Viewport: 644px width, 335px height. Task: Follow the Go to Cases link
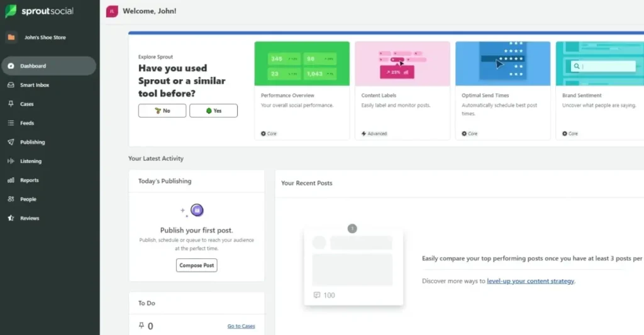point(241,326)
